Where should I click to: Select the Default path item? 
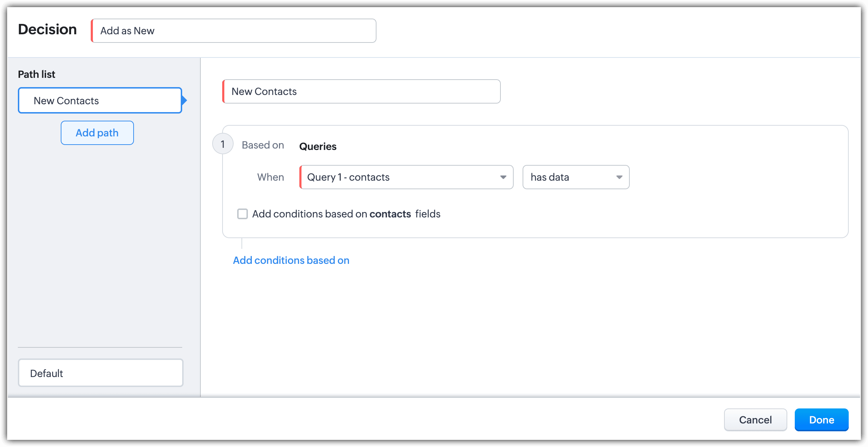(x=100, y=373)
